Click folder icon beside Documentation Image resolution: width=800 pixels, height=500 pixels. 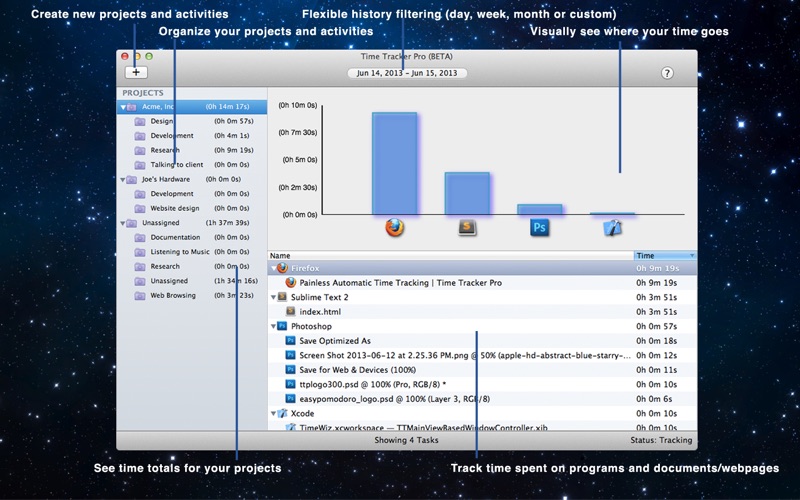click(140, 238)
